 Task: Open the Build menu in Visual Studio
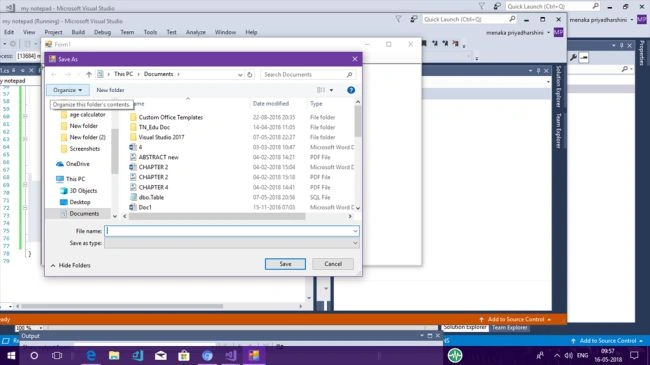tap(78, 32)
